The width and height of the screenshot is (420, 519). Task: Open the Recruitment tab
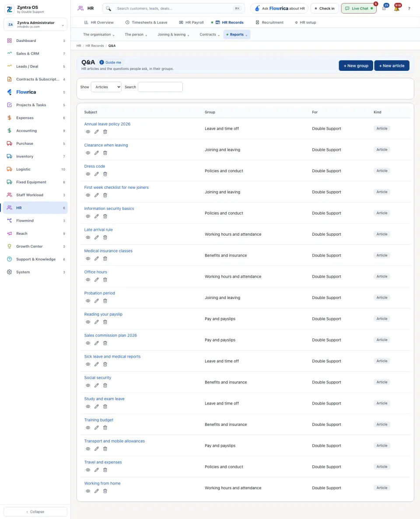click(x=269, y=22)
